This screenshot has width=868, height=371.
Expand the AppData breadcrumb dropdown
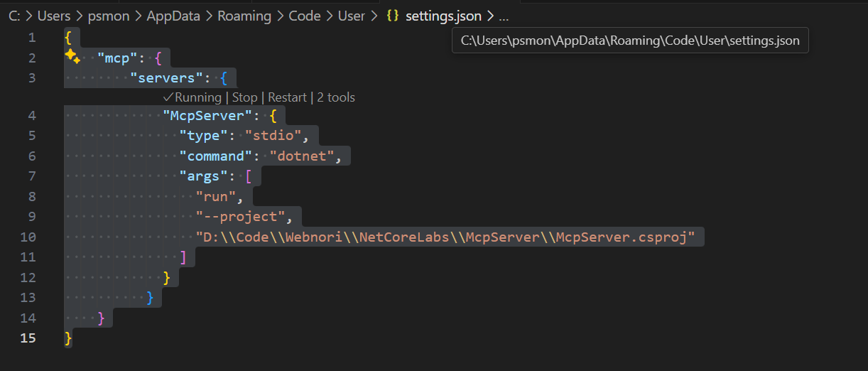coord(173,16)
